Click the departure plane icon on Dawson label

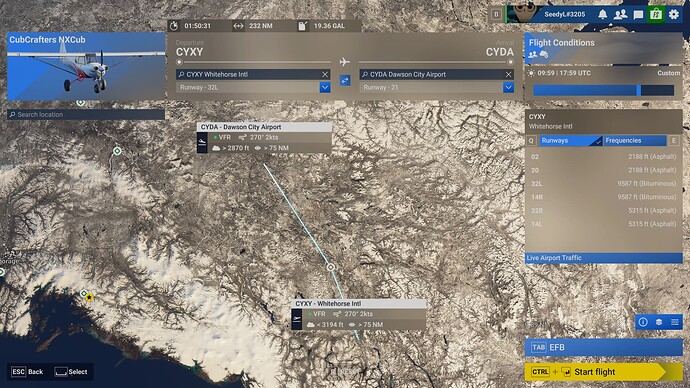[x=202, y=143]
